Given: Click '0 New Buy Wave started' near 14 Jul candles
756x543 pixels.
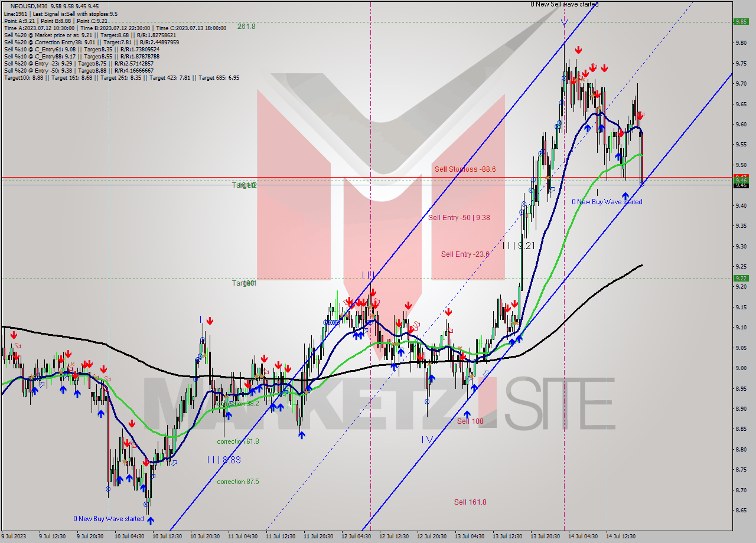Looking at the screenshot, I should click(607, 202).
